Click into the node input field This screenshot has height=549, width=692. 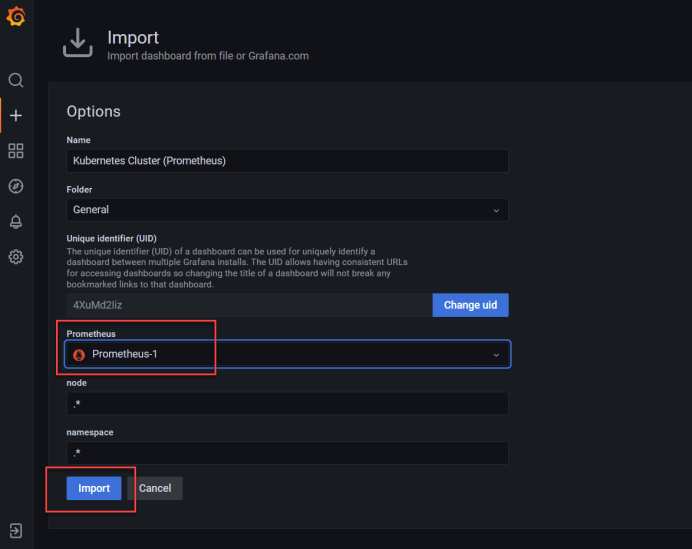tap(287, 403)
